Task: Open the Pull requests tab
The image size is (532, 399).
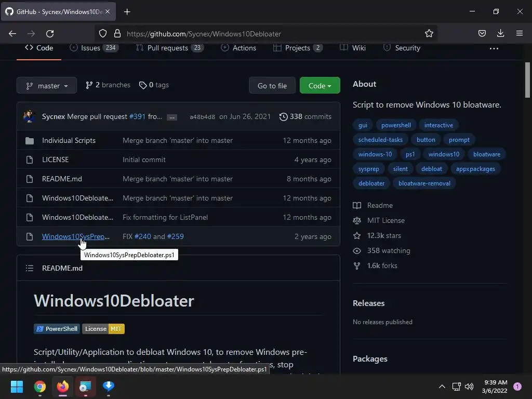Action: point(170,48)
